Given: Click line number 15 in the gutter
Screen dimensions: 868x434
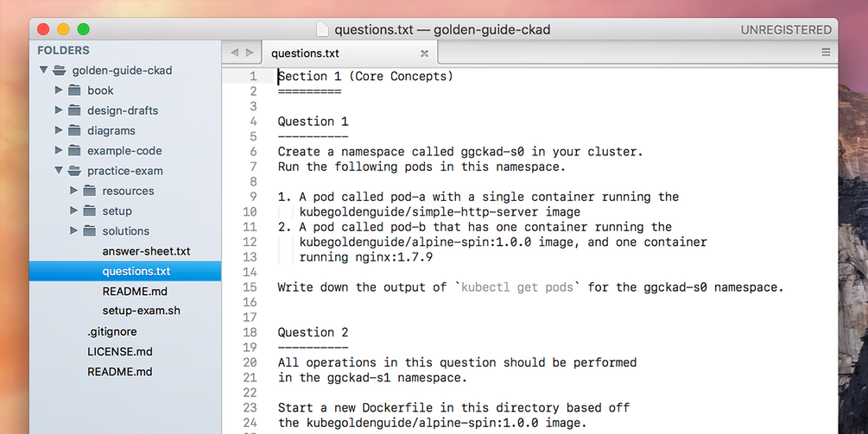Looking at the screenshot, I should (x=250, y=287).
